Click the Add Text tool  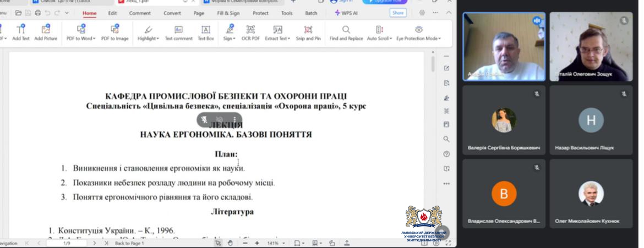[20, 32]
